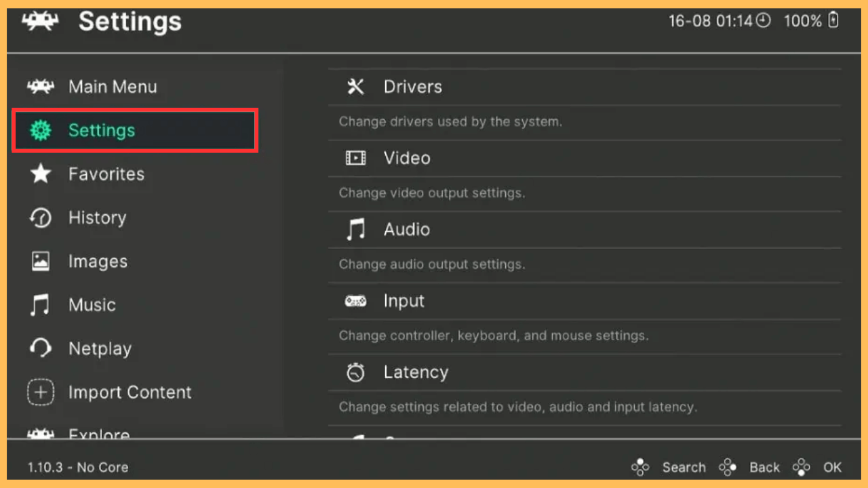The height and width of the screenshot is (488, 868).
Task: Open Latency settings via the stopwatch icon
Action: pos(355,372)
